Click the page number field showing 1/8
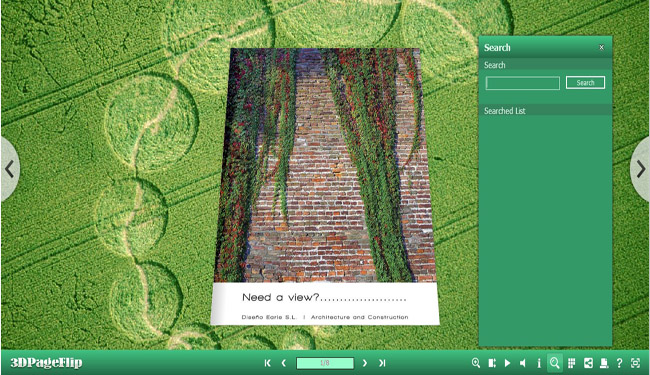 tap(325, 363)
